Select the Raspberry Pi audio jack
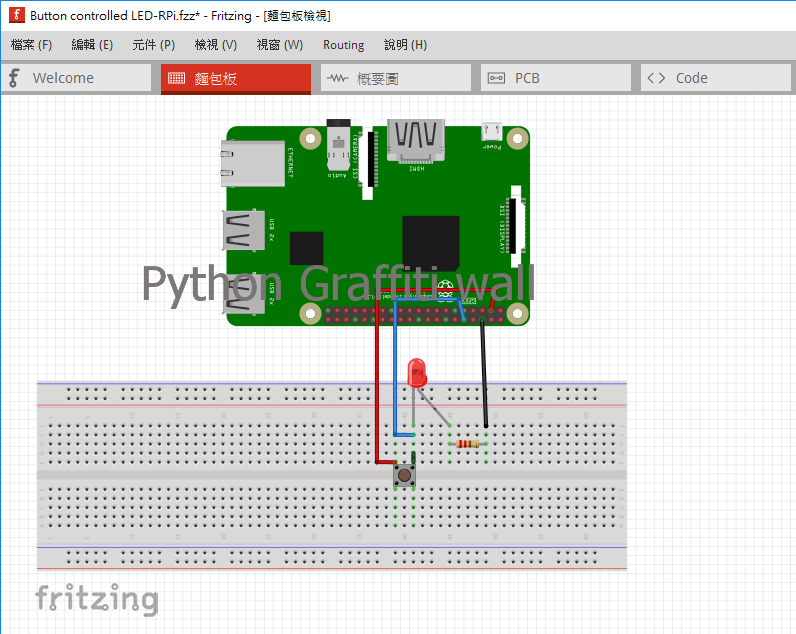The height and width of the screenshot is (634, 796). tap(339, 145)
